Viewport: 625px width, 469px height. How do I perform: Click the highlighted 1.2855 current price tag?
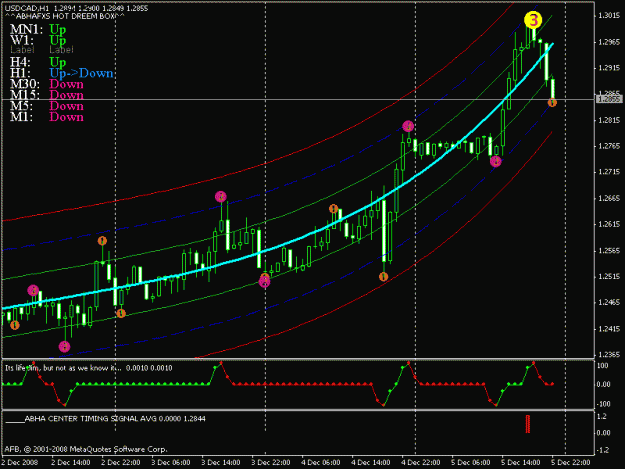(609, 99)
